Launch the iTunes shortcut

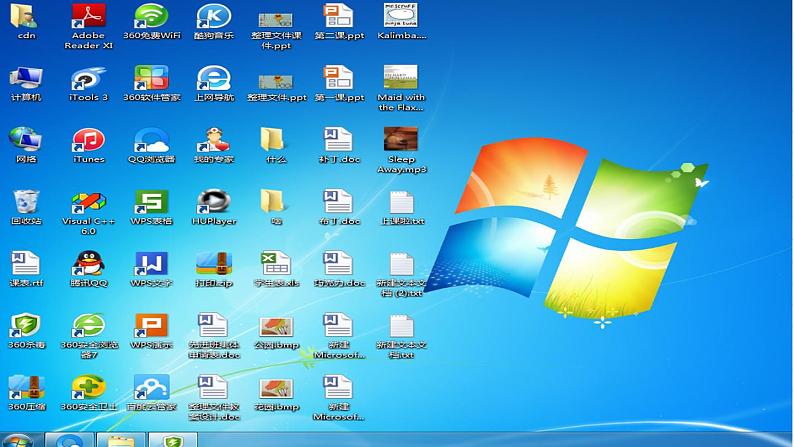click(88, 145)
